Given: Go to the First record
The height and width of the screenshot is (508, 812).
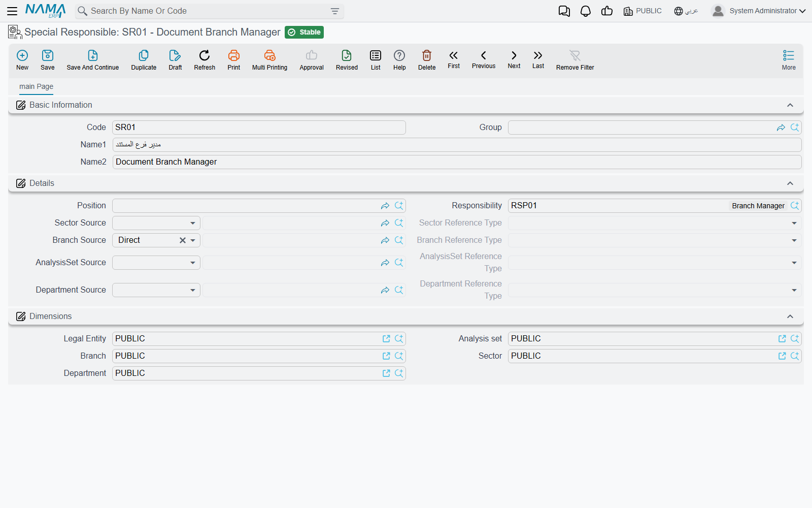Looking at the screenshot, I should 454,59.
